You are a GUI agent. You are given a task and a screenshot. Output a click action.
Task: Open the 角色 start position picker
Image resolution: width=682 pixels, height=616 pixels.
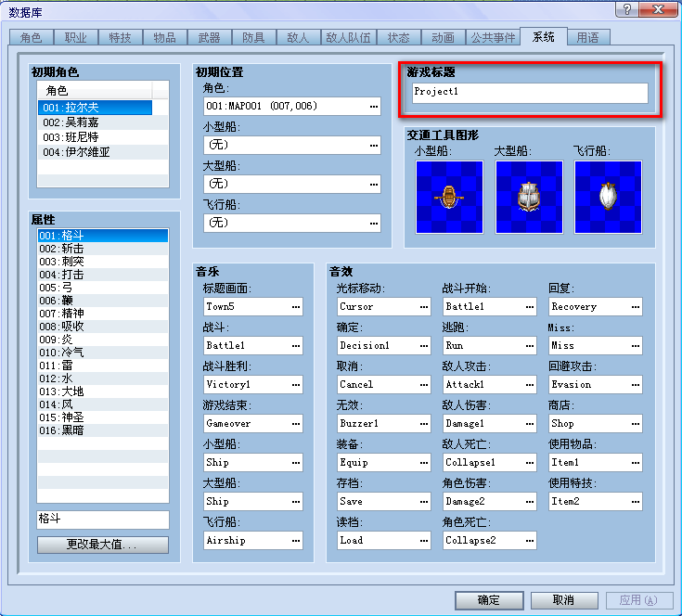coord(374,107)
